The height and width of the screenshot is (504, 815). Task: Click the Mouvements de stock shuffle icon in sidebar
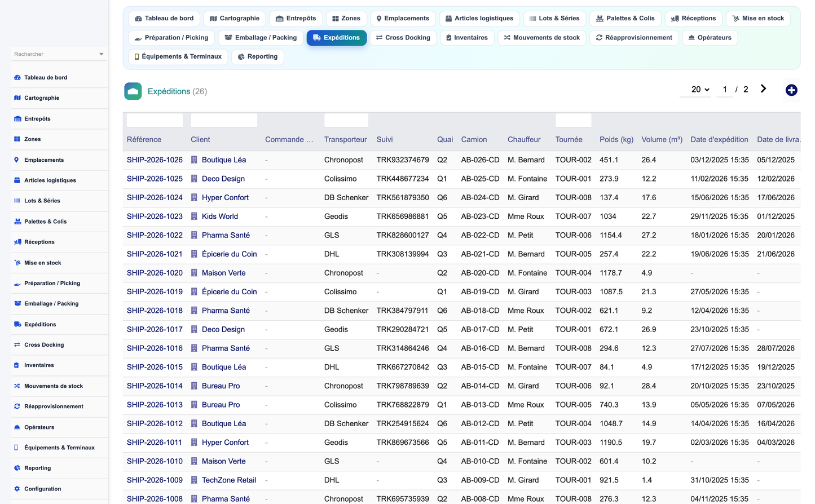[x=17, y=386]
